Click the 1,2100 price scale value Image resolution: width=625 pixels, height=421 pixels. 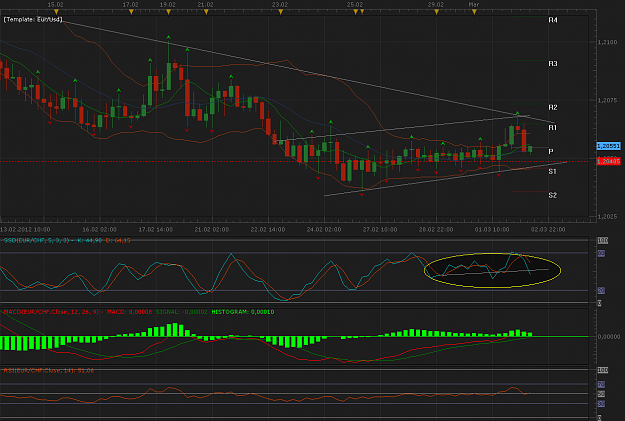tap(607, 42)
